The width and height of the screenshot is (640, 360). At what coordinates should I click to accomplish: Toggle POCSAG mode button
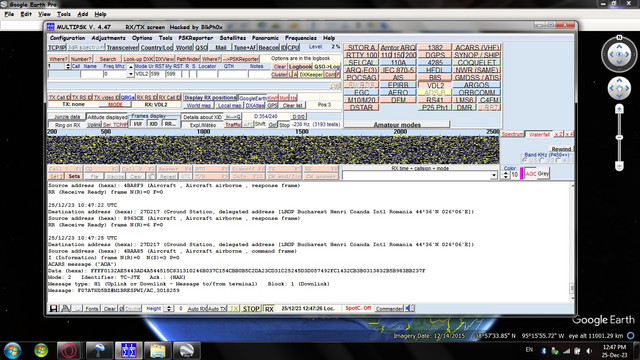coord(361,78)
